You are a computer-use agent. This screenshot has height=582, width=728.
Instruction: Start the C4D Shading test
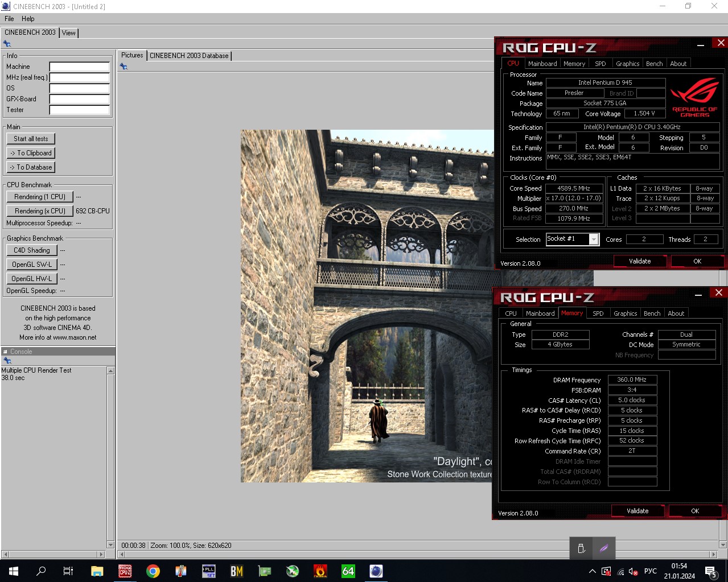(x=32, y=250)
